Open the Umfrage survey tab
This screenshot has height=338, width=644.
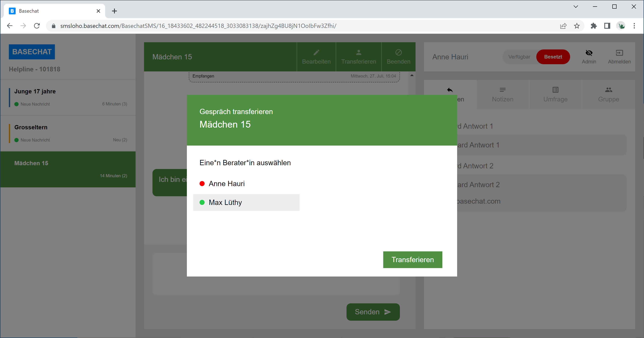pos(555,94)
